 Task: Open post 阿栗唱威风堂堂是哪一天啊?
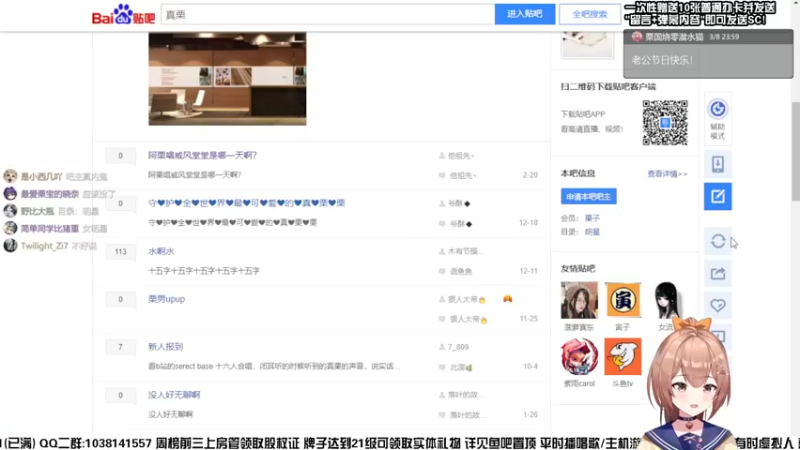click(x=202, y=155)
